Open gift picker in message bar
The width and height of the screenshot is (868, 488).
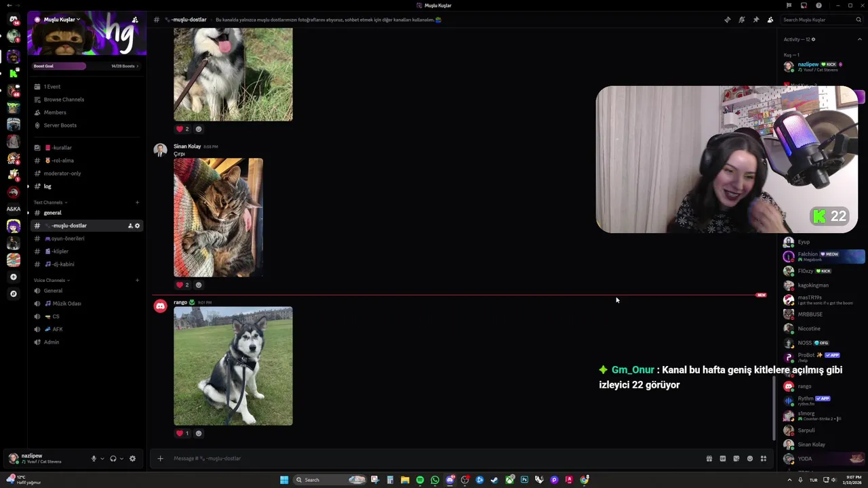709,458
